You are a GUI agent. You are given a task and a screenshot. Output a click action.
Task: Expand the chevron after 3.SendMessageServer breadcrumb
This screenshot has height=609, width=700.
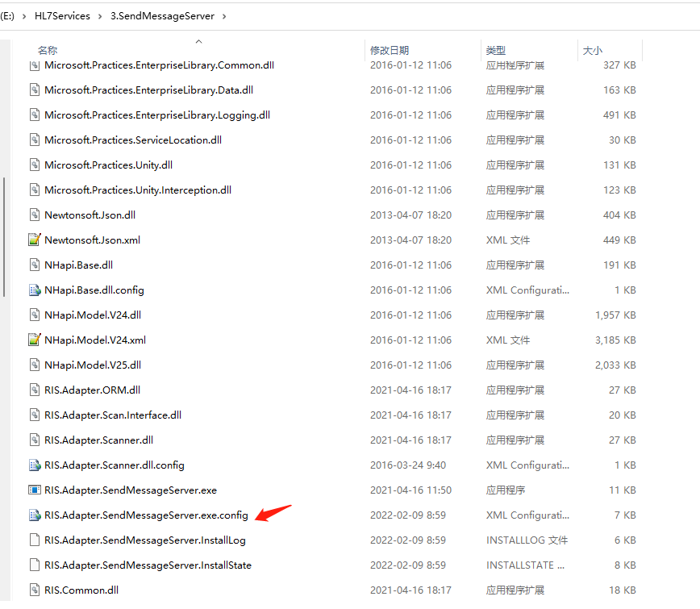(224, 16)
